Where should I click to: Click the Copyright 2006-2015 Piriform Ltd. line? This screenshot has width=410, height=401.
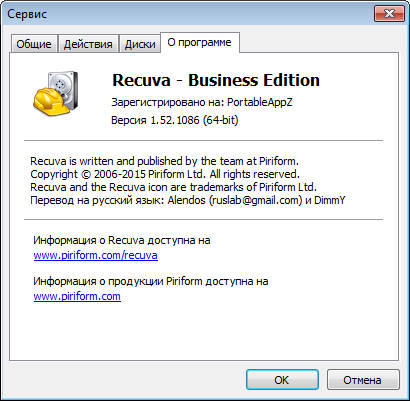click(165, 174)
